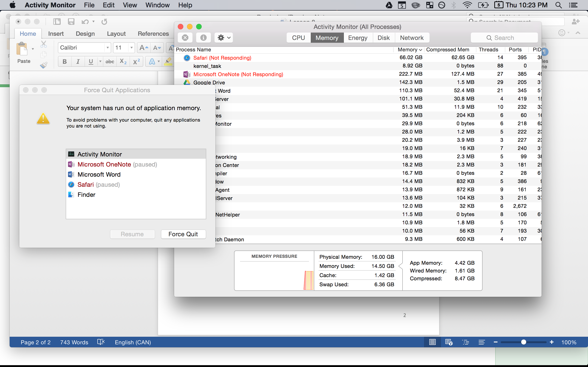Click the Inspect process info icon
The width and height of the screenshot is (588, 367).
(203, 38)
